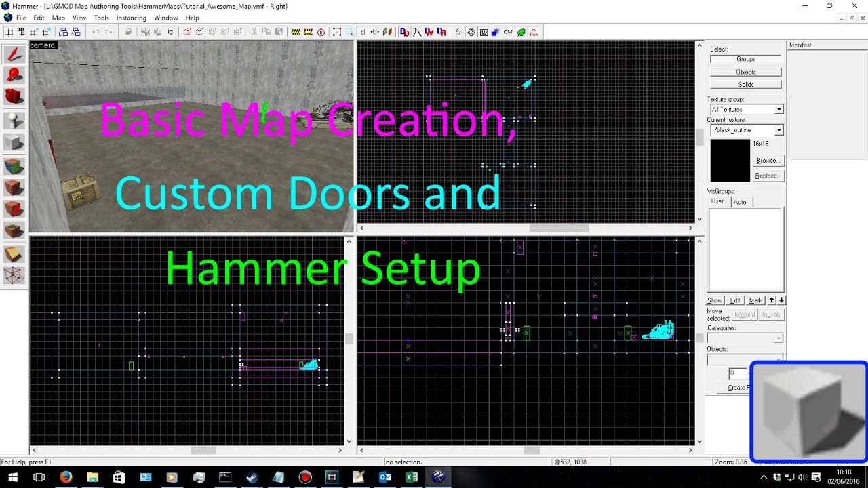Click the black texture preview swatch
Image resolution: width=868 pixels, height=488 pixels.
tap(730, 161)
